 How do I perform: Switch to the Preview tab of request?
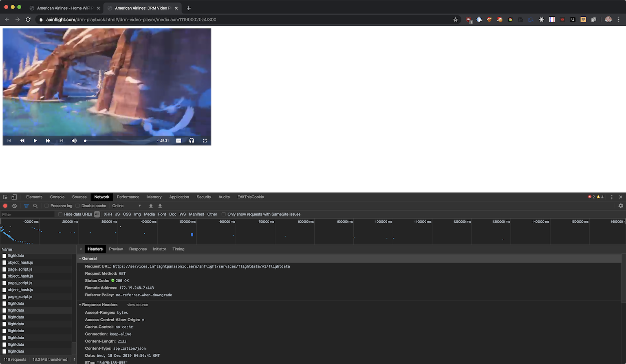tap(116, 249)
